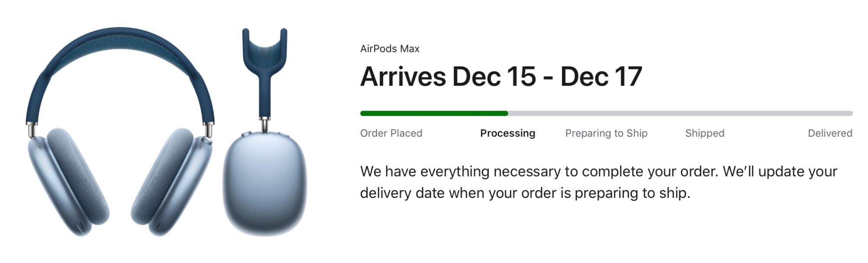
Task: Click the green filled portion of progress bar
Action: (434, 113)
